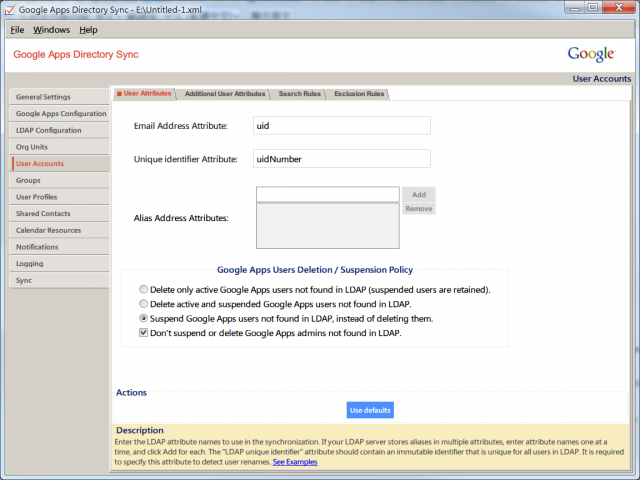Viewport: 640px width, 480px height.
Task: Open the Help menu
Action: (88, 30)
